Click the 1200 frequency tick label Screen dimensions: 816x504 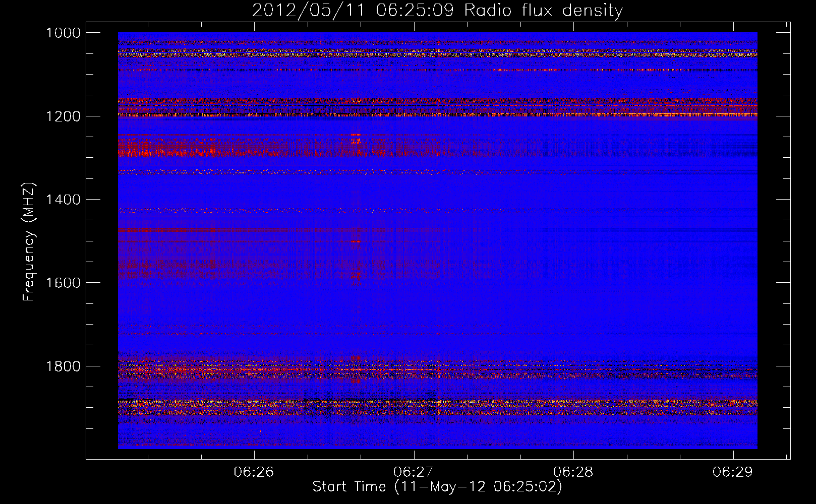tap(63, 116)
